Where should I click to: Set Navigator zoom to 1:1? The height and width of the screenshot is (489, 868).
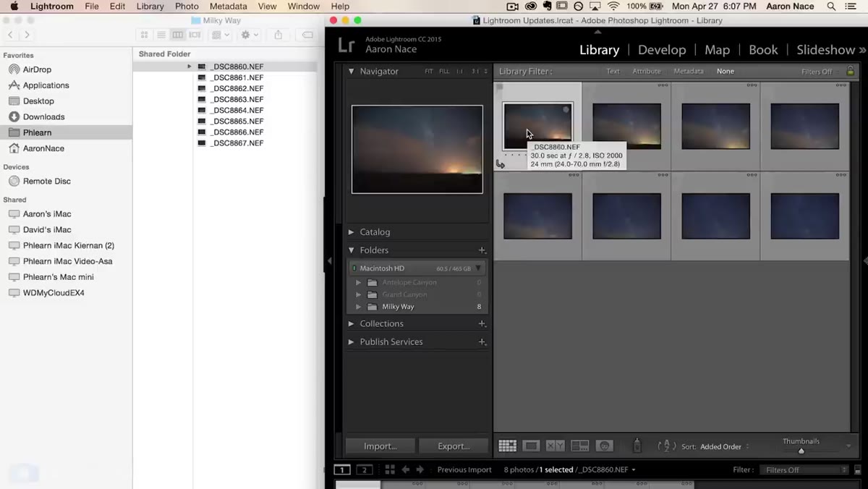coord(459,72)
